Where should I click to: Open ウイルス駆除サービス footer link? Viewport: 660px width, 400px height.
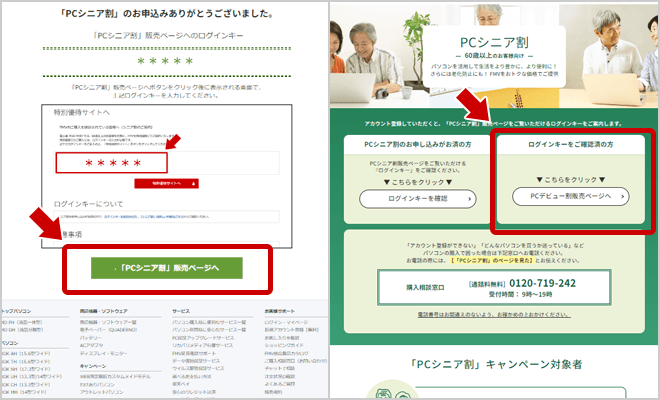(198, 368)
